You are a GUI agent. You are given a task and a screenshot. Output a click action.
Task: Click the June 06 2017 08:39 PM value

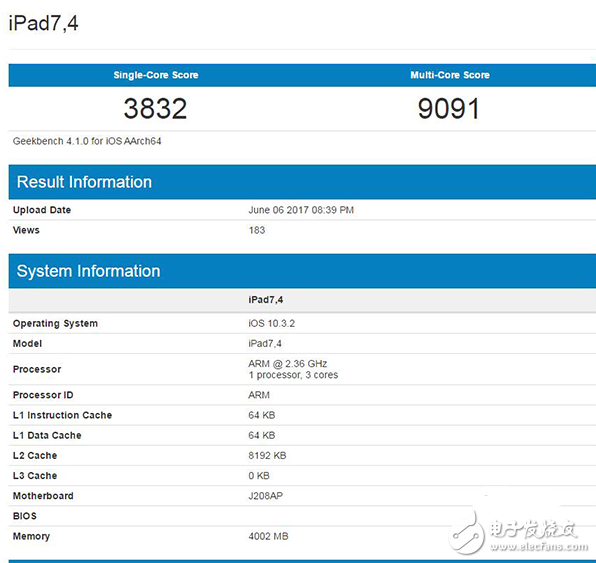click(x=301, y=210)
